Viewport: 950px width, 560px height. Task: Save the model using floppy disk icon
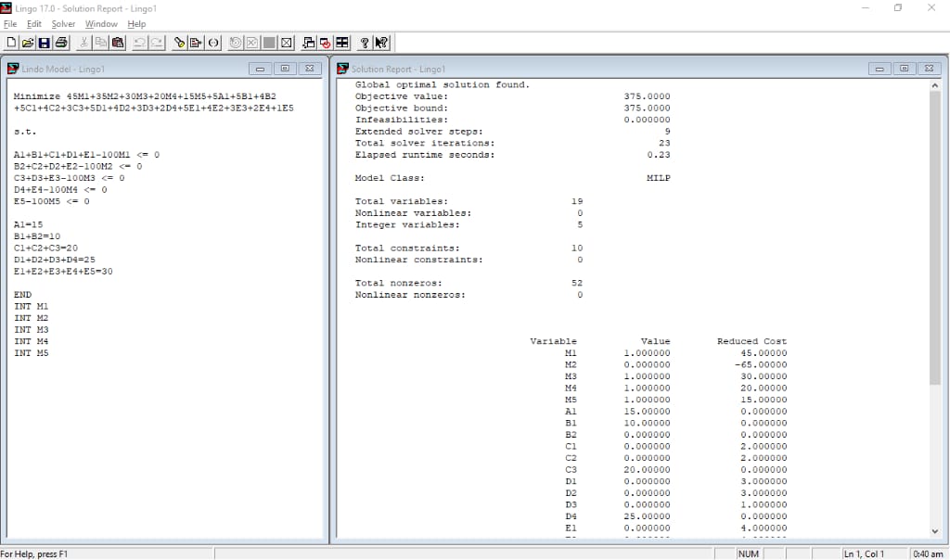click(45, 43)
